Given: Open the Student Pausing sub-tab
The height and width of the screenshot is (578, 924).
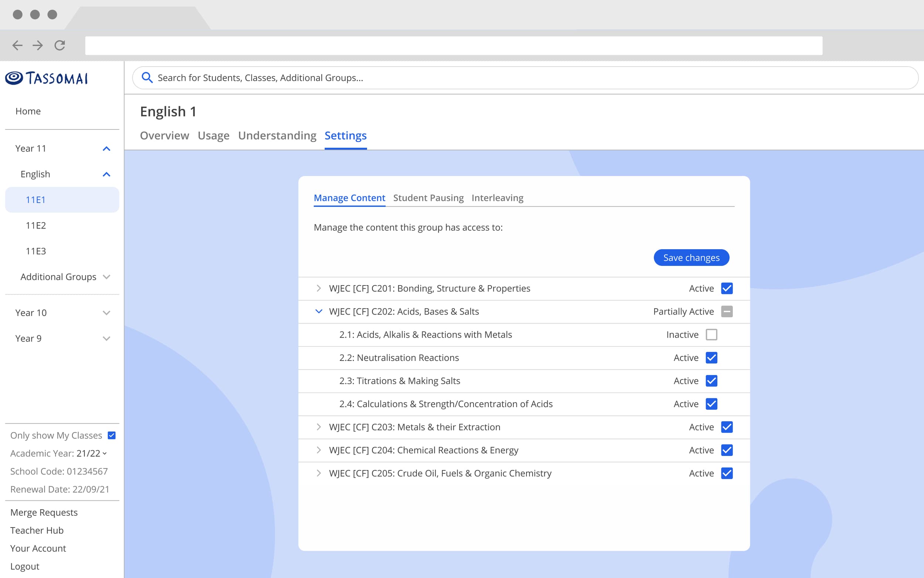Looking at the screenshot, I should (x=428, y=197).
